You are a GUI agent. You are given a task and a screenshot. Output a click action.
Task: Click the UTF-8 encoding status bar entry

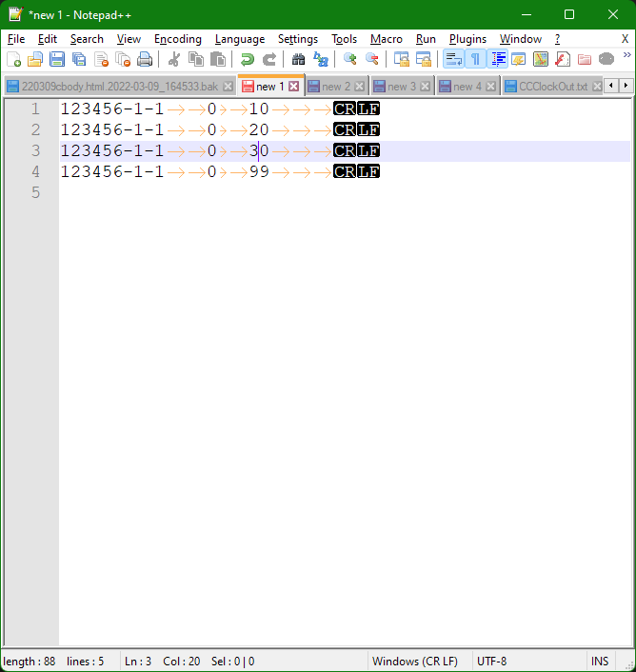(491, 662)
